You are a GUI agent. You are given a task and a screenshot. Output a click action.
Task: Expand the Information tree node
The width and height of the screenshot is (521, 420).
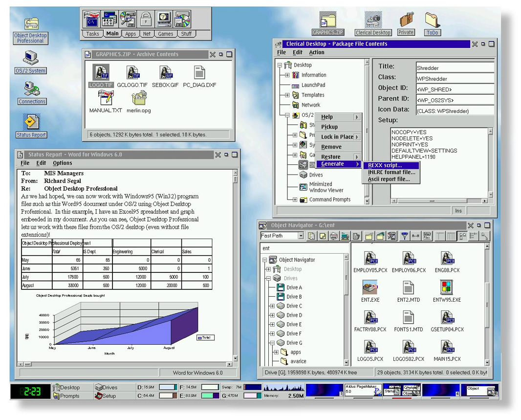287,75
